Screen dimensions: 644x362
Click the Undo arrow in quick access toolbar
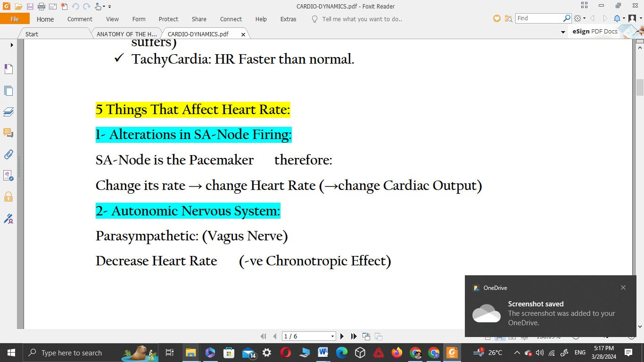point(75,7)
